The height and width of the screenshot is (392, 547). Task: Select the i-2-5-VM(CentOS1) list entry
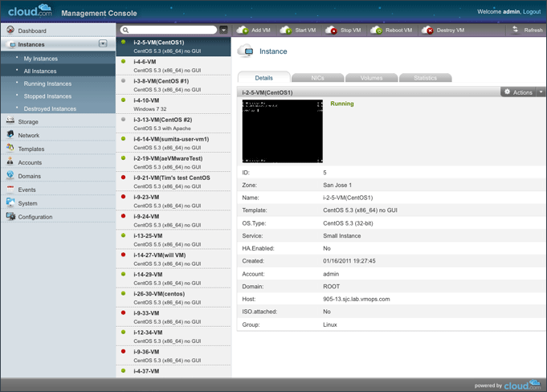(173, 47)
